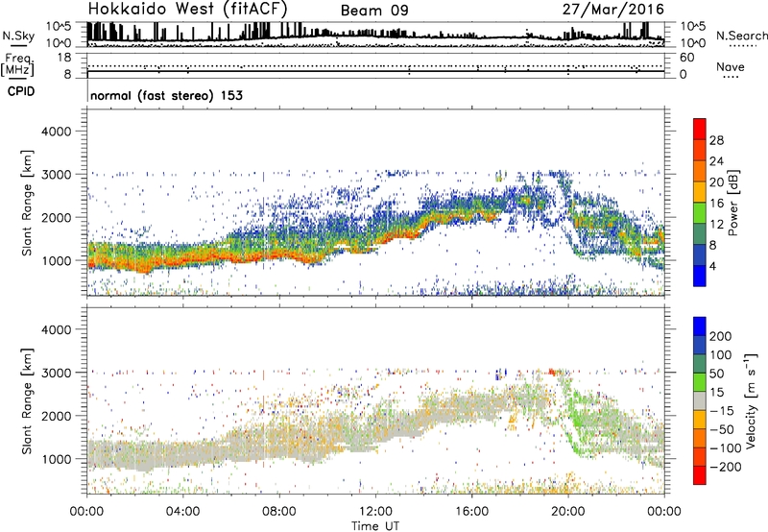The height and width of the screenshot is (532, 768).
Task: Pick the light green 12–16 dB Power segment
Action: coord(700,213)
